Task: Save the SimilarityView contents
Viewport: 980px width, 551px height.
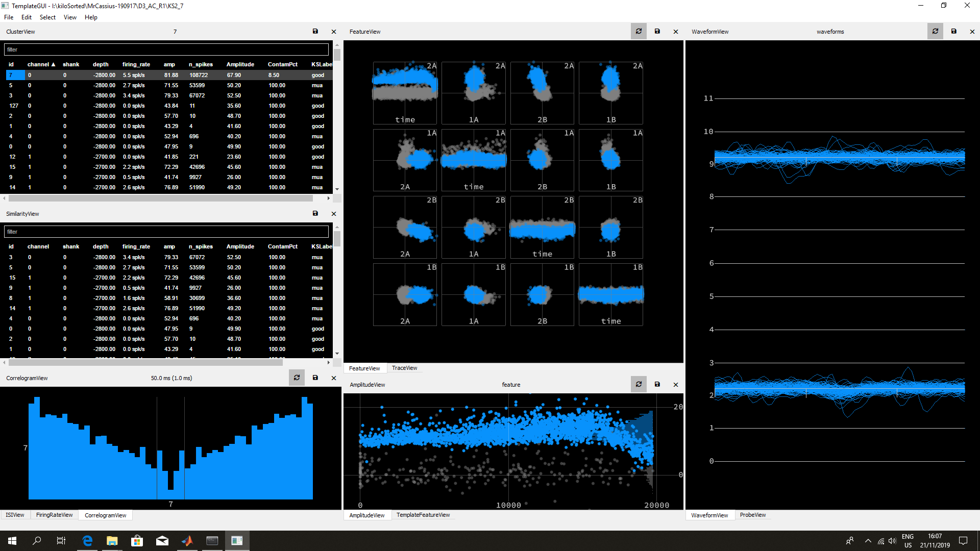Action: coord(315,213)
